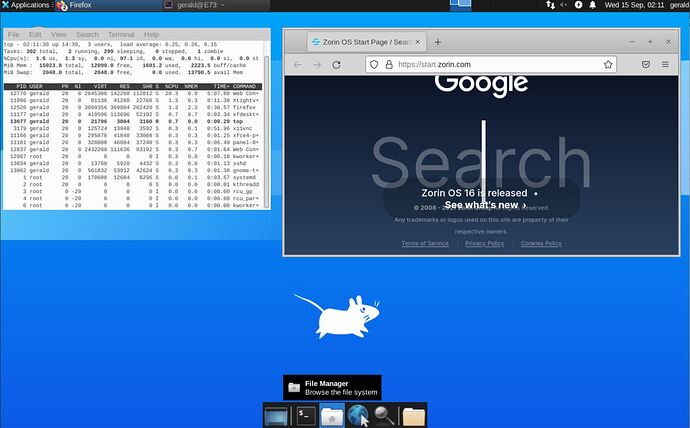The image size is (690, 428).
Task: Click the workspace switcher in top panel
Action: click(460, 4)
